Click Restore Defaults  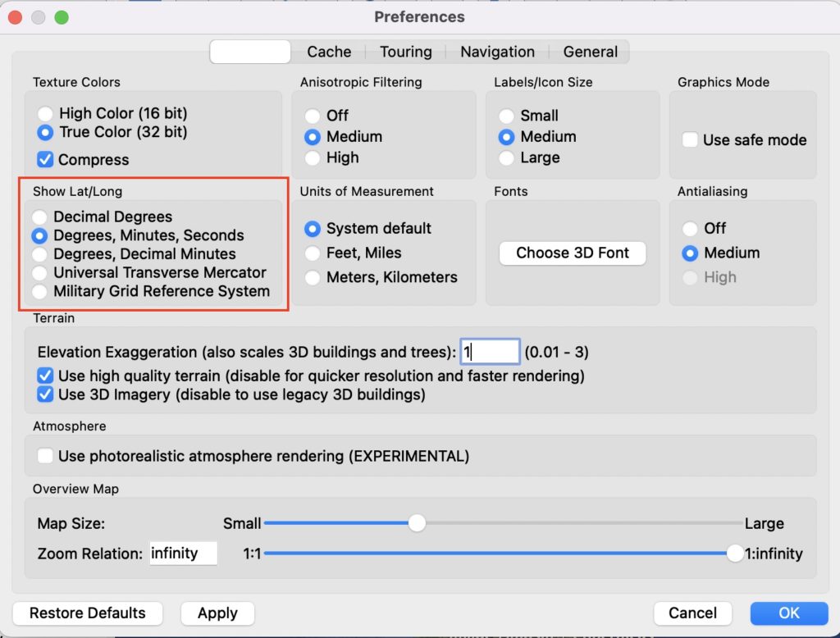pos(88,613)
